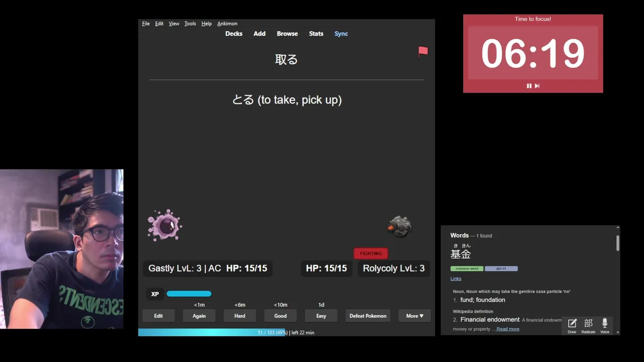The image size is (644, 362).
Task: Click the blue XP progress bar
Action: coord(189,294)
